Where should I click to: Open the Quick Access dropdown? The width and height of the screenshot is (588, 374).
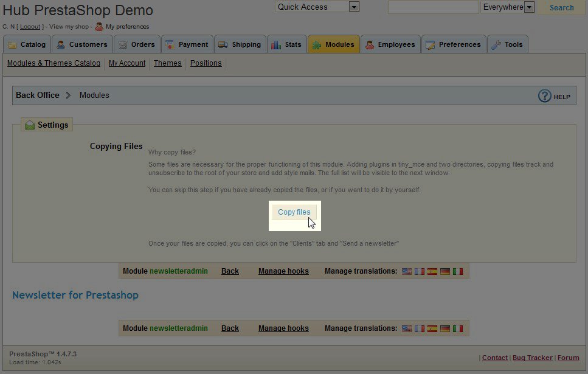[317, 7]
